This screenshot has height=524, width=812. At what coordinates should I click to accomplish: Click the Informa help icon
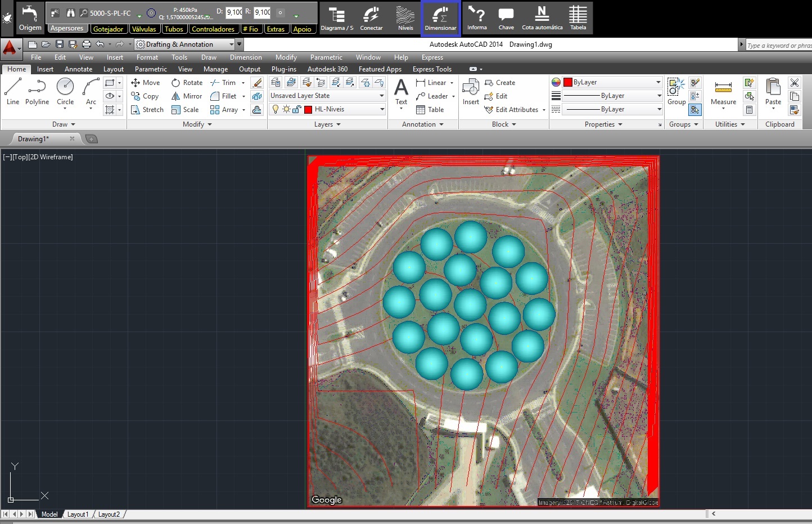pyautogui.click(x=477, y=18)
